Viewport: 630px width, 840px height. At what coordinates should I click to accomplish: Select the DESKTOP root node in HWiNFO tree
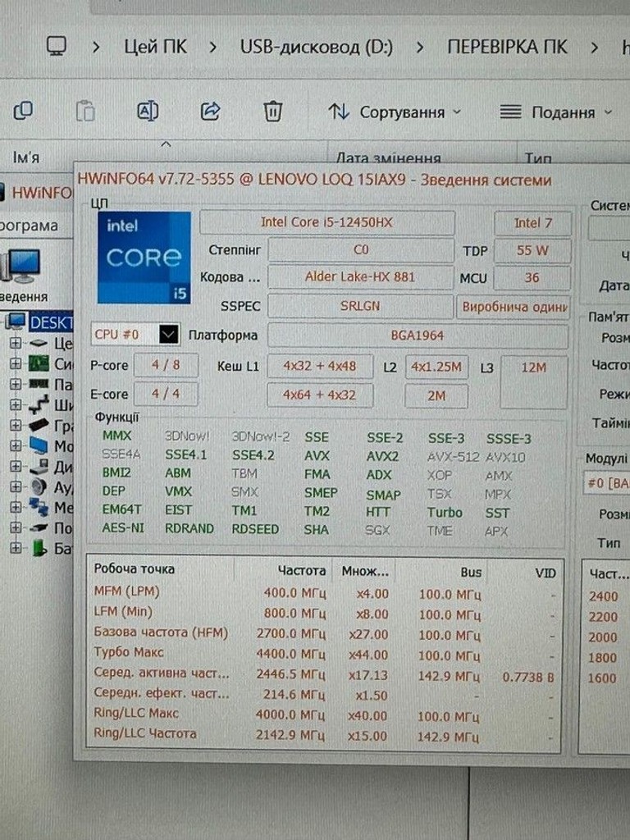(x=51, y=322)
